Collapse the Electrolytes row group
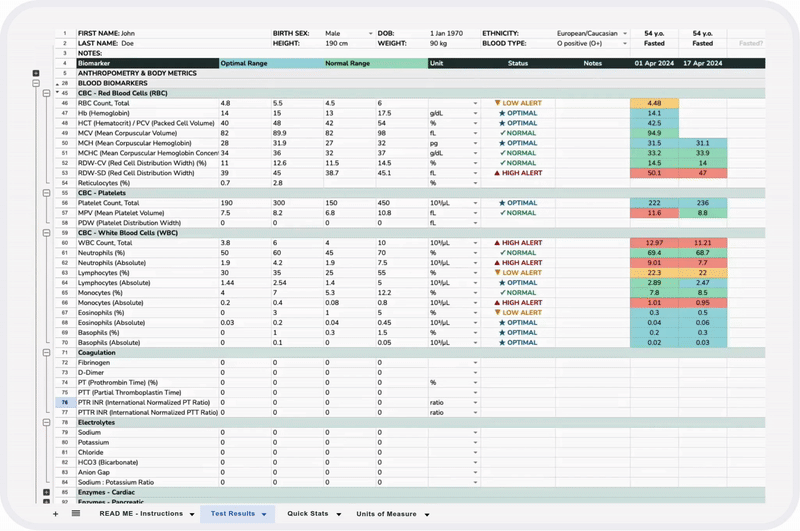The width and height of the screenshot is (800, 531). (x=46, y=422)
